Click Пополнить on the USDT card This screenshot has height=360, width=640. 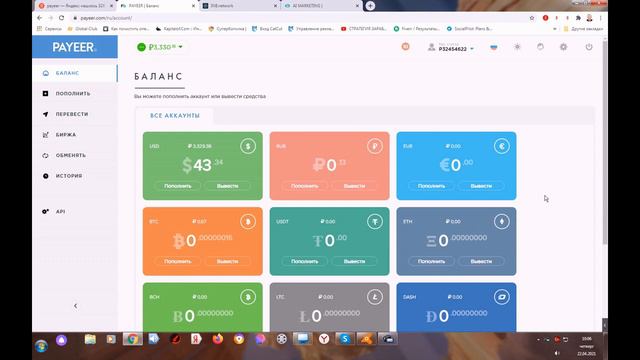[304, 261]
